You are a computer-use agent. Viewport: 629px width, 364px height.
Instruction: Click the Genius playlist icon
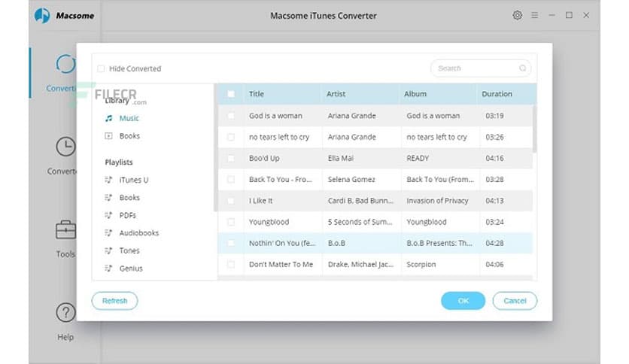[x=108, y=268]
